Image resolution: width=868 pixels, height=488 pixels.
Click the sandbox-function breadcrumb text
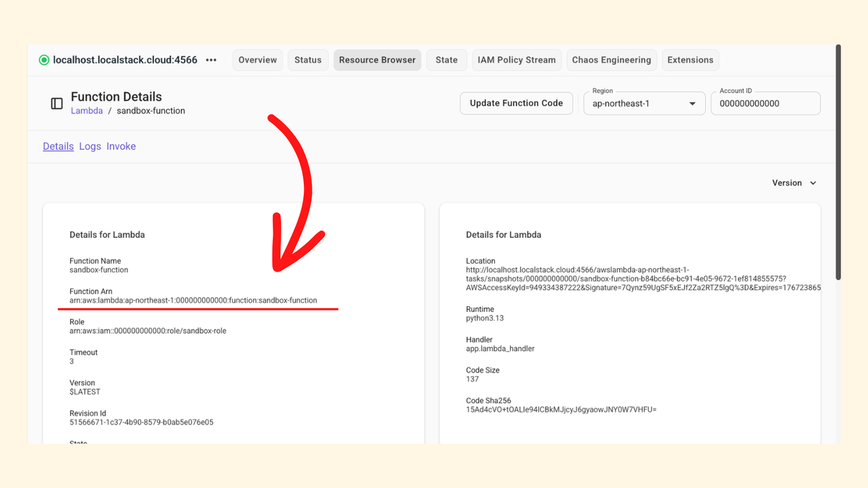[x=150, y=111]
